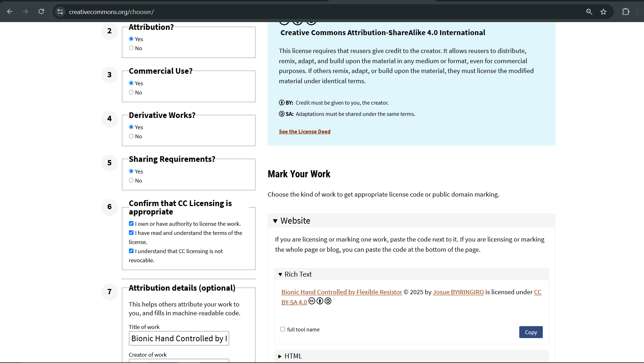Click the 'Attribution details (optional)' heading

(x=182, y=288)
